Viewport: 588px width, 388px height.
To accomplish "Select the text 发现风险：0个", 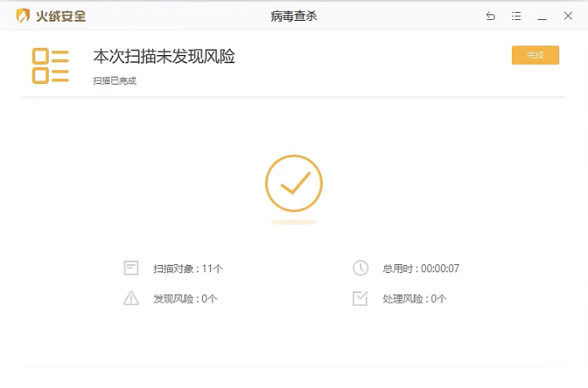I will 185,299.
